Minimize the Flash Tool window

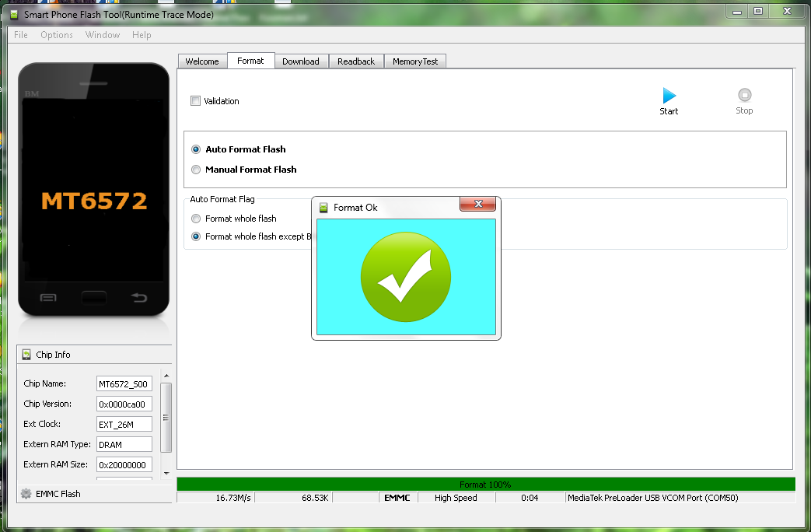pyautogui.click(x=737, y=11)
